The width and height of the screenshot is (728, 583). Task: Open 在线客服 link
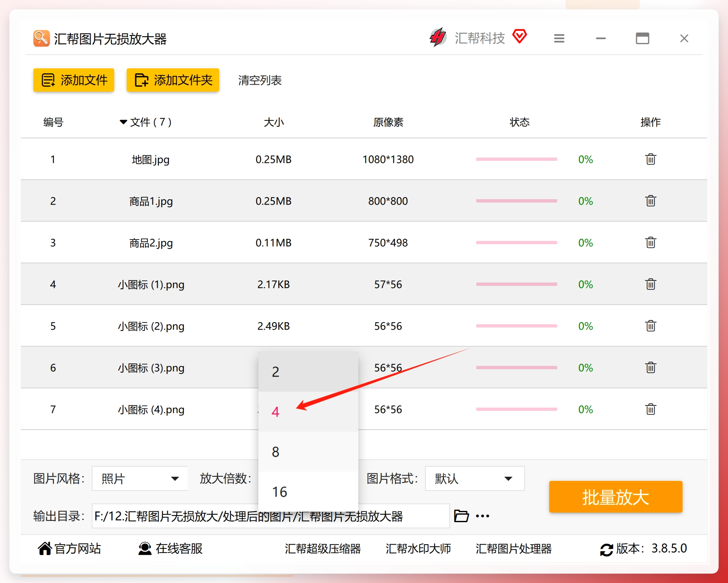(179, 548)
